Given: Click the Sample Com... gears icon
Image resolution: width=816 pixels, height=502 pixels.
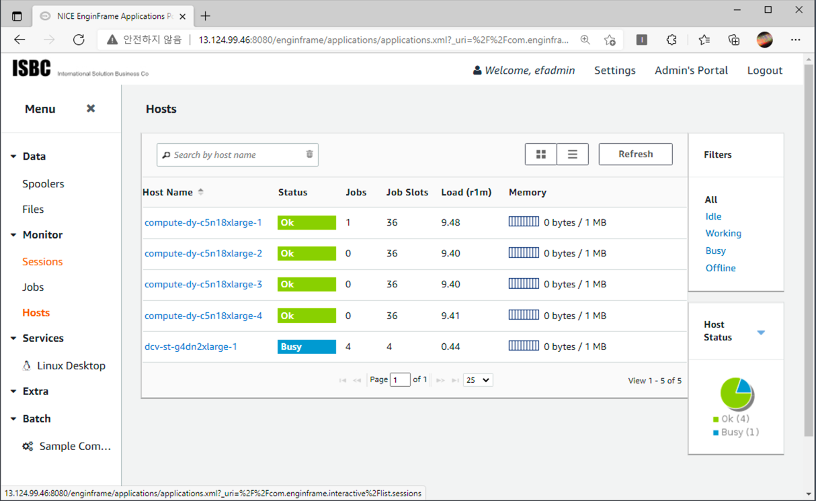Looking at the screenshot, I should pos(28,446).
